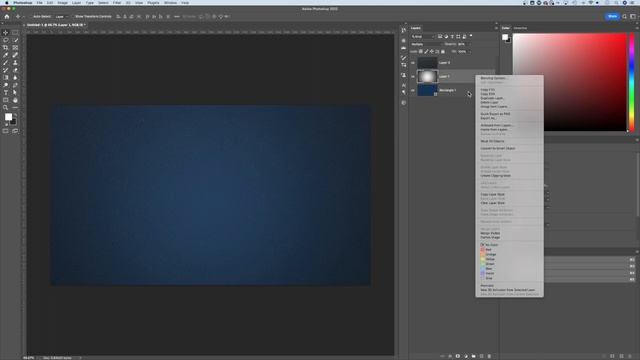The image size is (640, 360).
Task: Switch to the Swatches tab
Action: pyautogui.click(x=520, y=28)
